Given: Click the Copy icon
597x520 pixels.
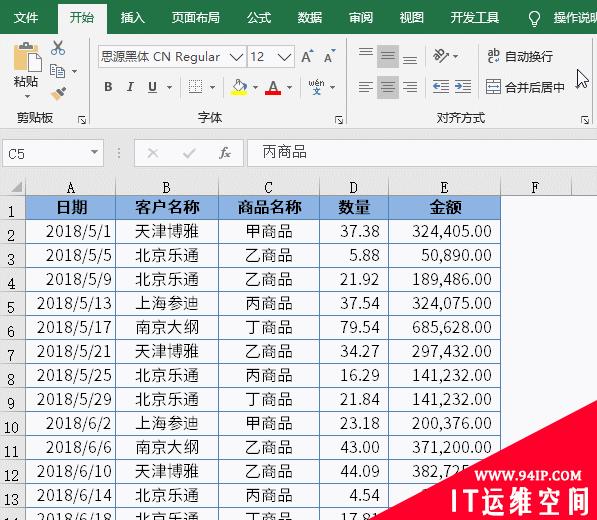Looking at the screenshot, I should coord(57,71).
